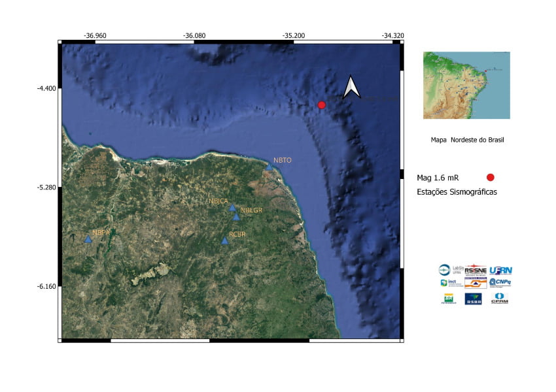
Task: Click the CPRM logo
Action: (500, 298)
